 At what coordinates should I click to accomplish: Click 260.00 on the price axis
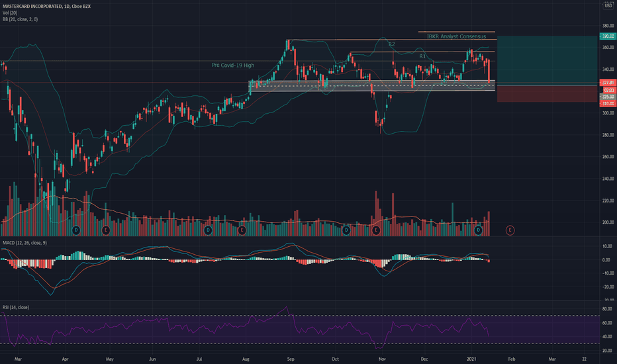(608, 157)
